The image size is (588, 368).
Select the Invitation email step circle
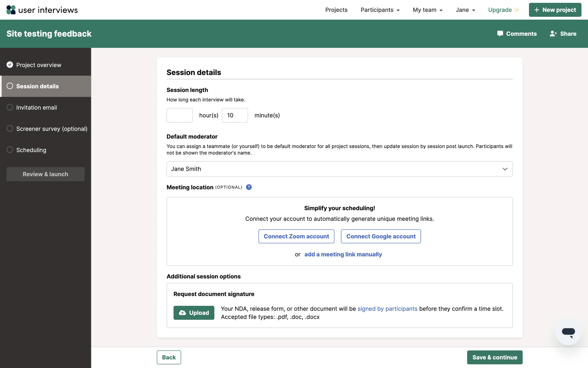click(x=10, y=107)
